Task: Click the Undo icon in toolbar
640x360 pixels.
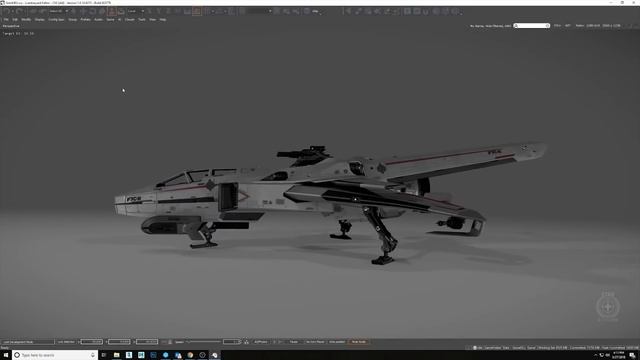Action: tap(7, 11)
